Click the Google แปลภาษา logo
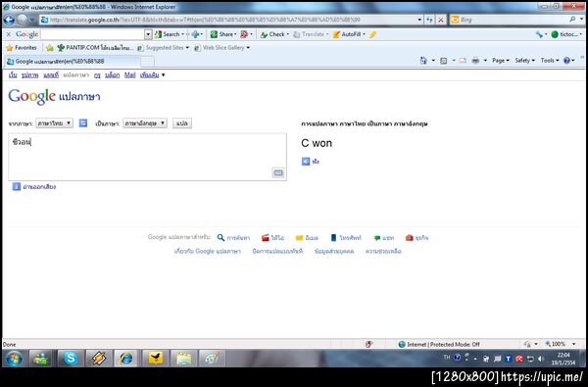 pyautogui.click(x=54, y=96)
